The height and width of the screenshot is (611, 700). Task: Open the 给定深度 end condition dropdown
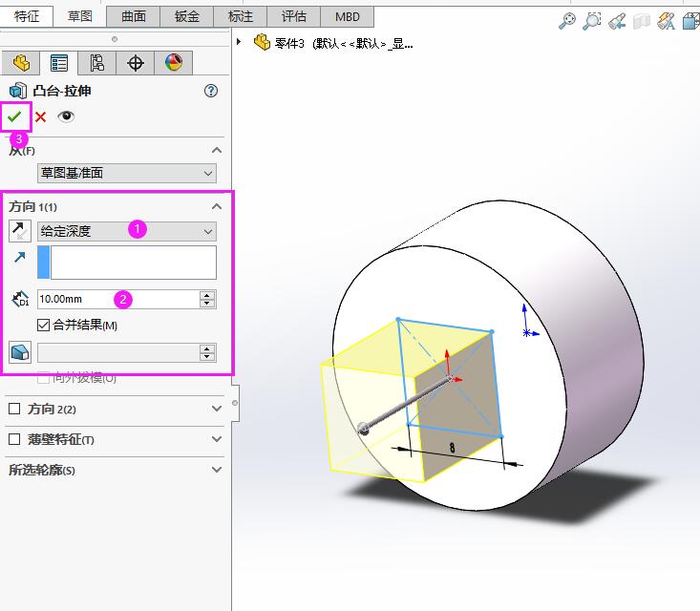pos(127,231)
